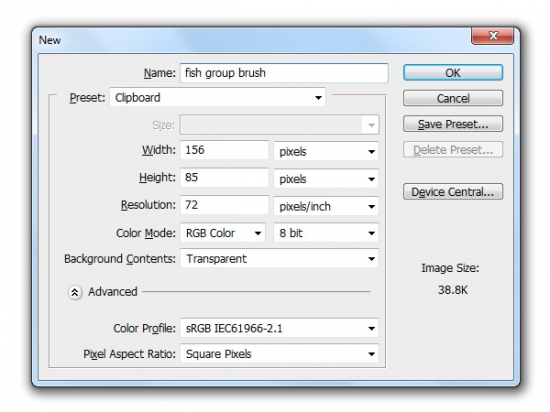Click the Cancel button
The width and height of the screenshot is (550, 412).
pyautogui.click(x=453, y=98)
